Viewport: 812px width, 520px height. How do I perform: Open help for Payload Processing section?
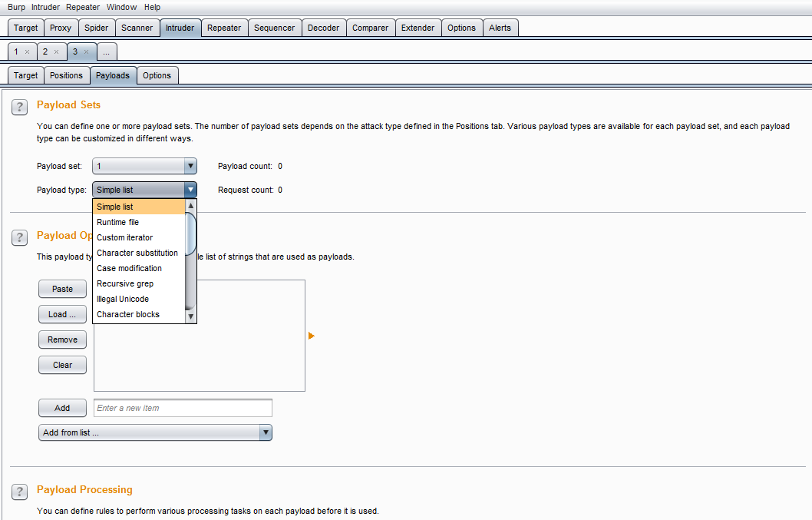click(x=20, y=492)
